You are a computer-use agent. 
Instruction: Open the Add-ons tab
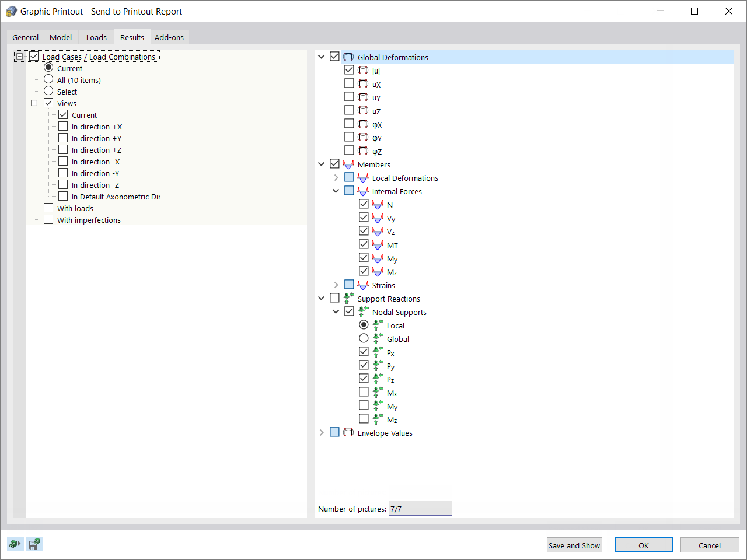pos(169,37)
